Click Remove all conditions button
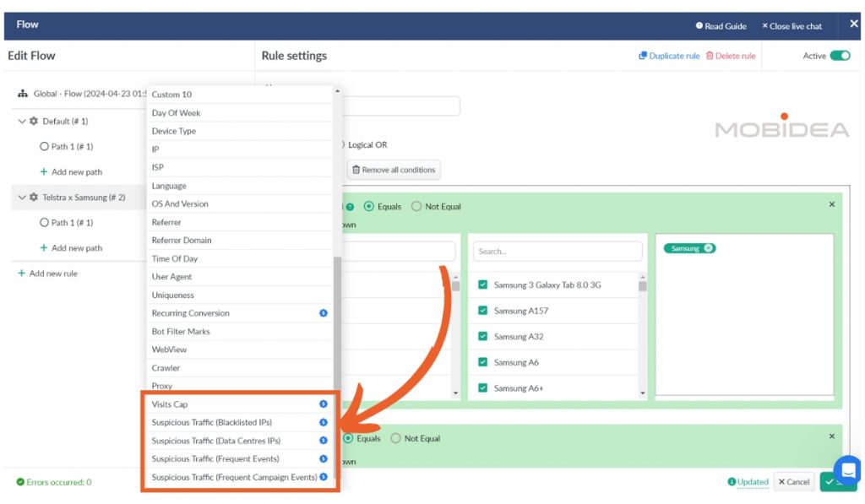The height and width of the screenshot is (504, 865). coord(394,171)
